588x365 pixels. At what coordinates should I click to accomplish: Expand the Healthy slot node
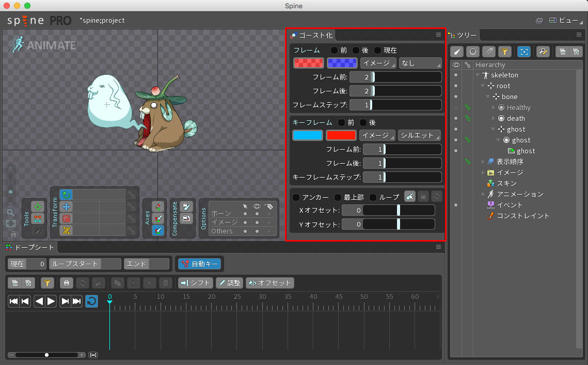tap(494, 108)
